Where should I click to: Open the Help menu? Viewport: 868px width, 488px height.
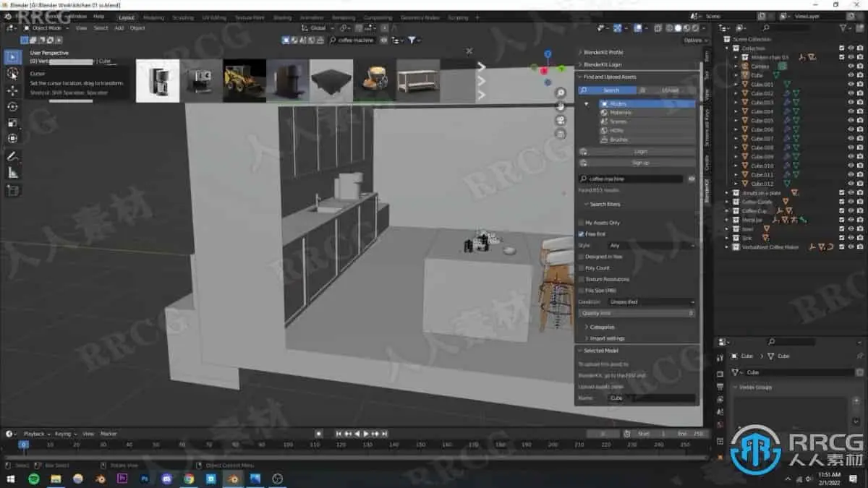(98, 17)
